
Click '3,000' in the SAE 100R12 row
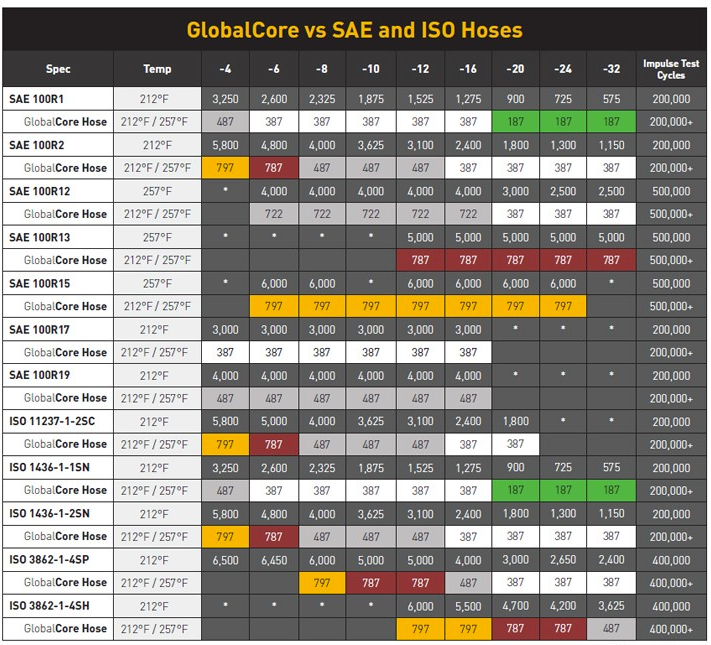515,191
